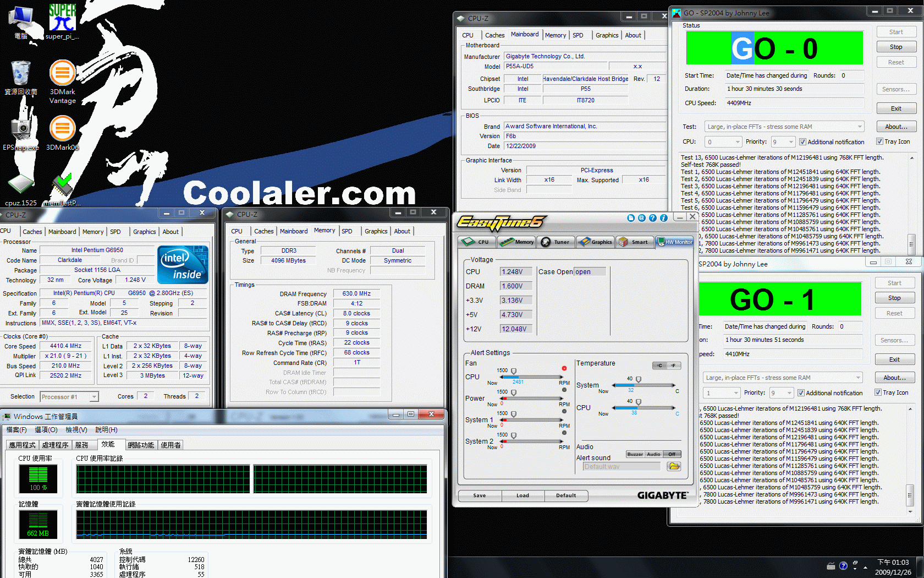The image size is (924, 578).
Task: Open the Test dropdown in the GO - 0 window
Action: tap(784, 127)
